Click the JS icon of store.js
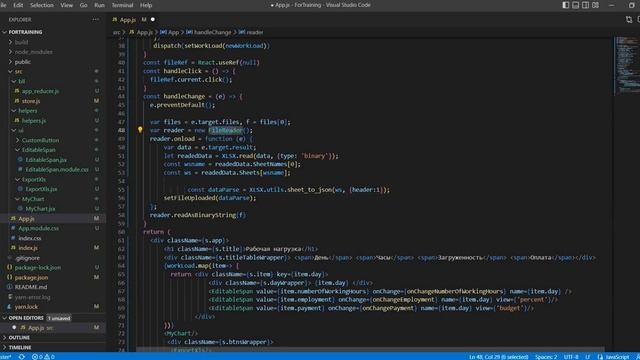Image resolution: width=640 pixels, height=360 pixels. tap(17, 100)
